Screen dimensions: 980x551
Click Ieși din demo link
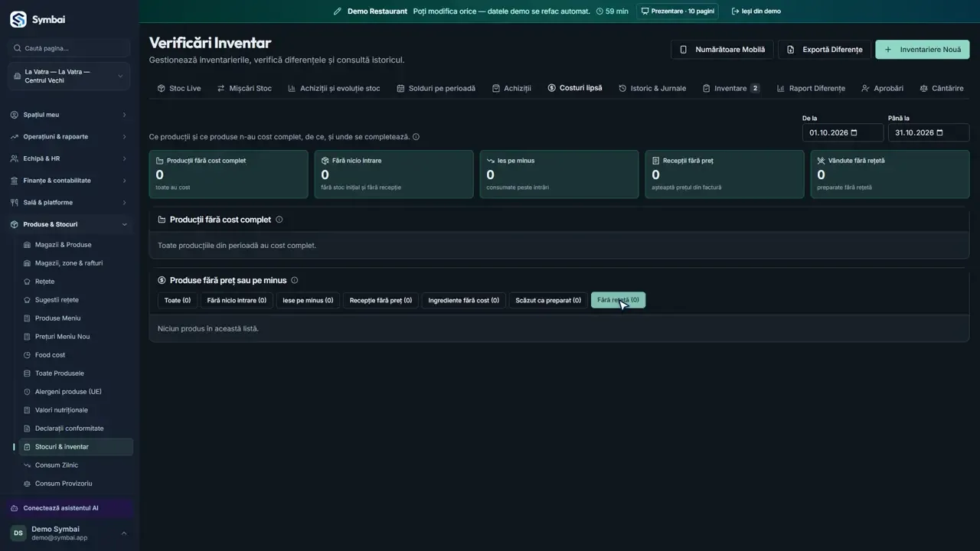coord(756,11)
